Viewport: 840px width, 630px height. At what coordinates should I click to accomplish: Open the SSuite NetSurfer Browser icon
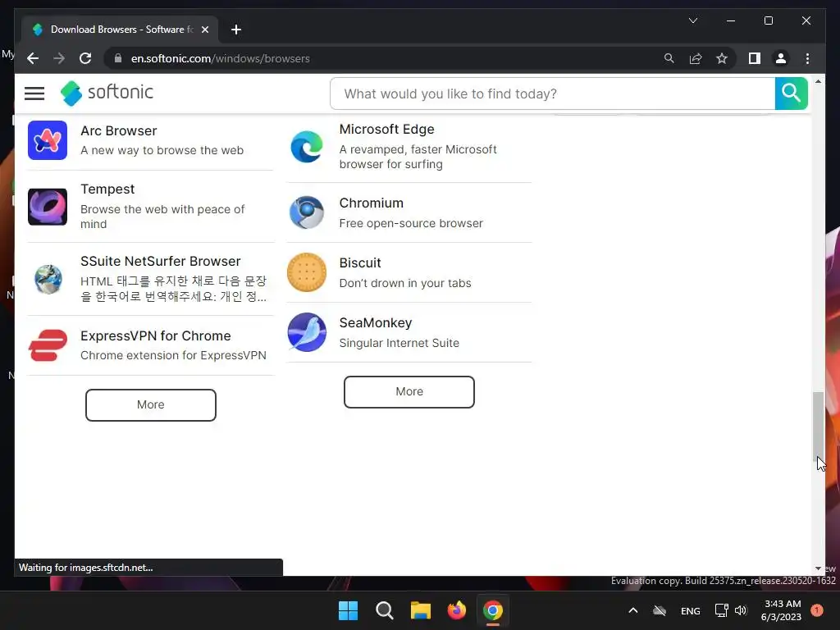[x=48, y=279]
